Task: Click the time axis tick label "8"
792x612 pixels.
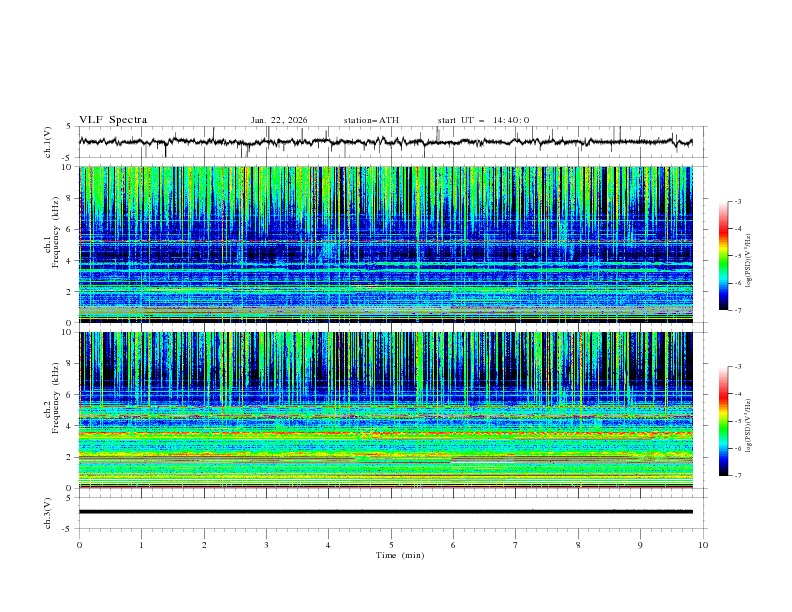Action: pyautogui.click(x=578, y=545)
